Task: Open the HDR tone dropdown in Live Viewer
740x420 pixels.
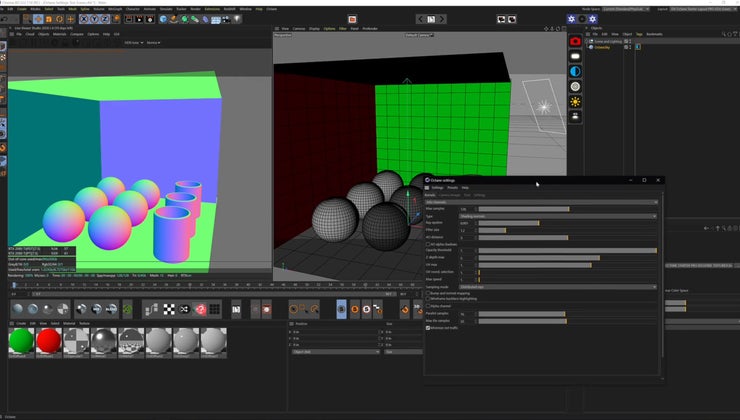Action: (x=134, y=42)
